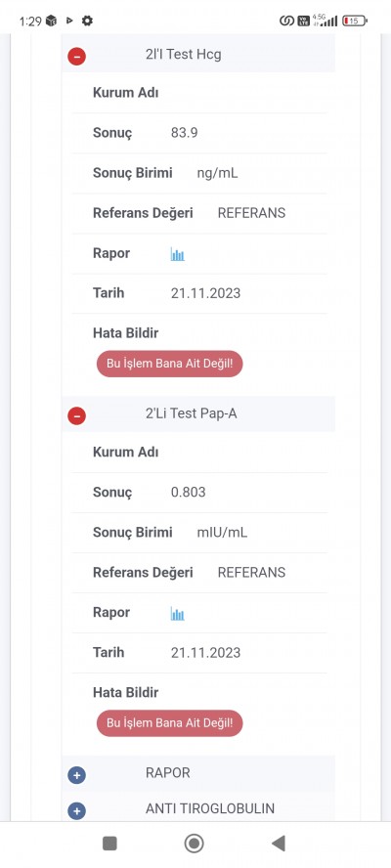
Task: Report Hcg test as not mine
Action: tap(169, 365)
